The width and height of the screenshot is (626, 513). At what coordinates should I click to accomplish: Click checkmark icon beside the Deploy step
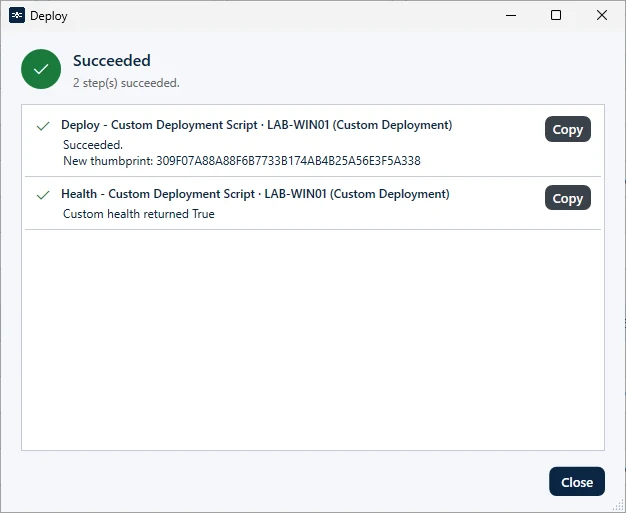tap(43, 126)
